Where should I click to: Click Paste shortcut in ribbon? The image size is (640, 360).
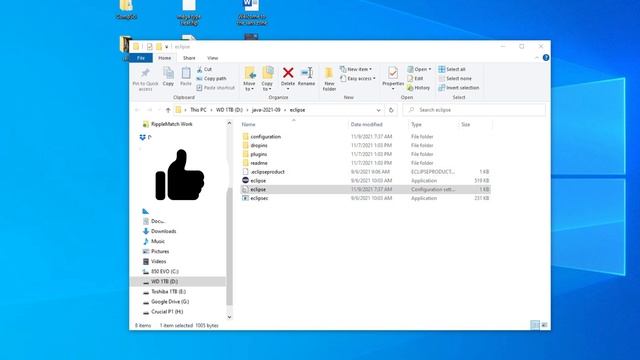click(x=216, y=88)
